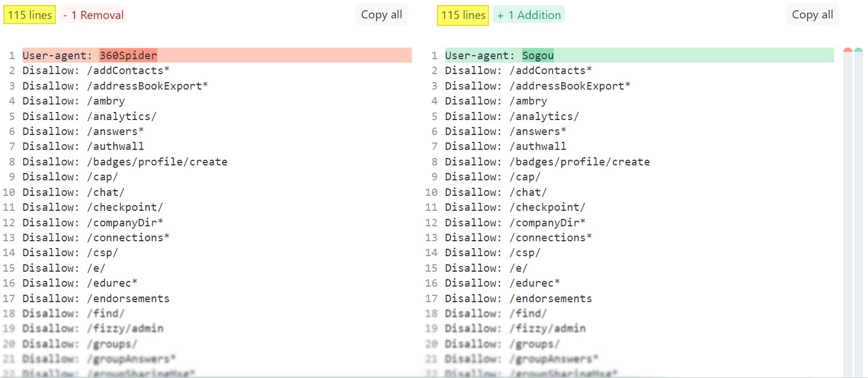This screenshot has height=378, width=868.
Task: Click '/connections*' line in the left pane
Action: [96, 237]
